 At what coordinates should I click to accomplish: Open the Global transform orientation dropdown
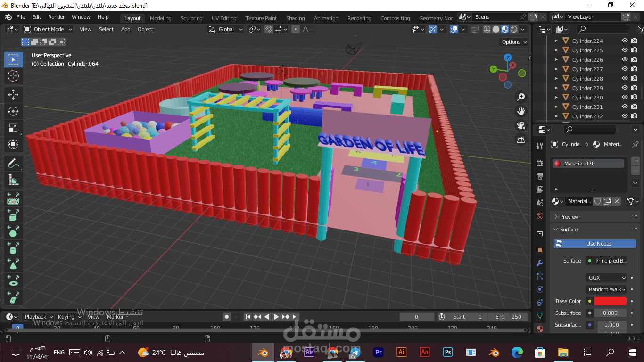point(226,29)
